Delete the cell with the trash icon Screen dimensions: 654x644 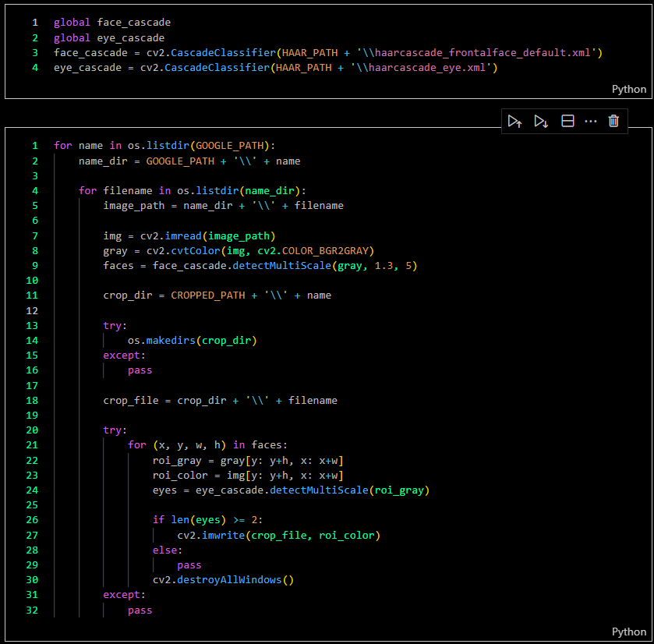pyautogui.click(x=613, y=121)
